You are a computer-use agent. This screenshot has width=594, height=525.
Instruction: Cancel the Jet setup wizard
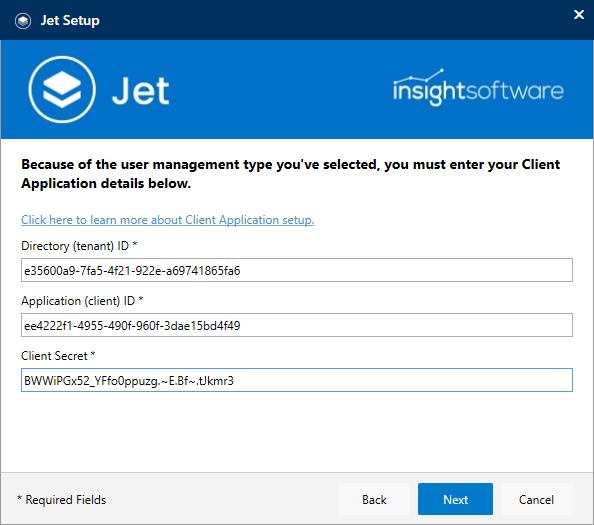(536, 499)
